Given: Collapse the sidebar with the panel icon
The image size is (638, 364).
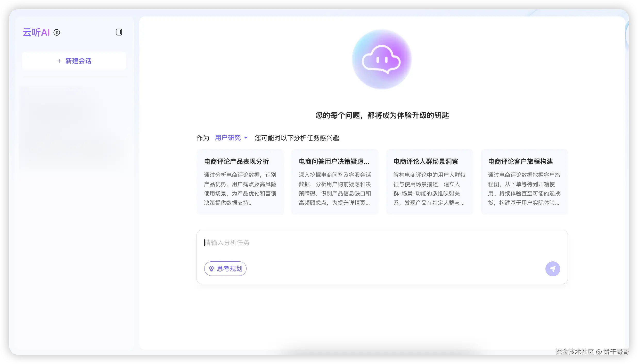Looking at the screenshot, I should point(119,32).
